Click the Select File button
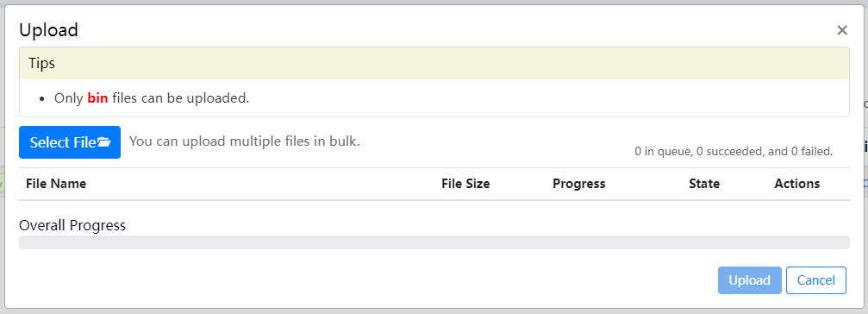The width and height of the screenshot is (868, 314). click(70, 142)
